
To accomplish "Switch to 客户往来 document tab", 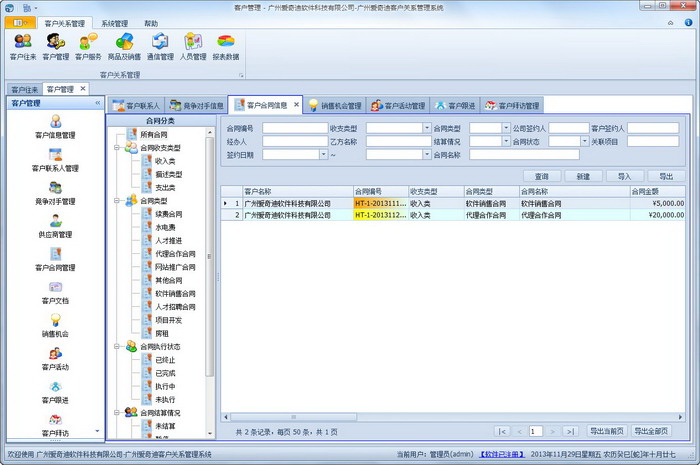I will pos(25,89).
